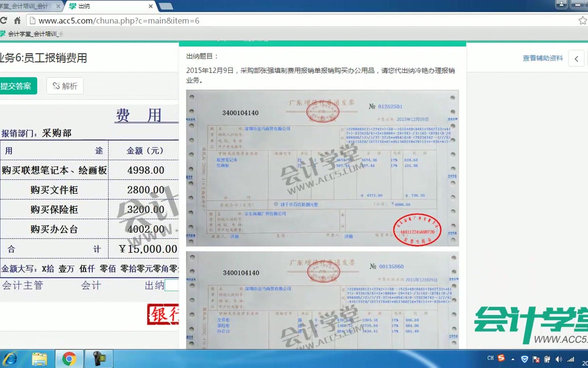Select amount 3200.00 for 购买保险柜
588x368 pixels.
[x=146, y=209]
